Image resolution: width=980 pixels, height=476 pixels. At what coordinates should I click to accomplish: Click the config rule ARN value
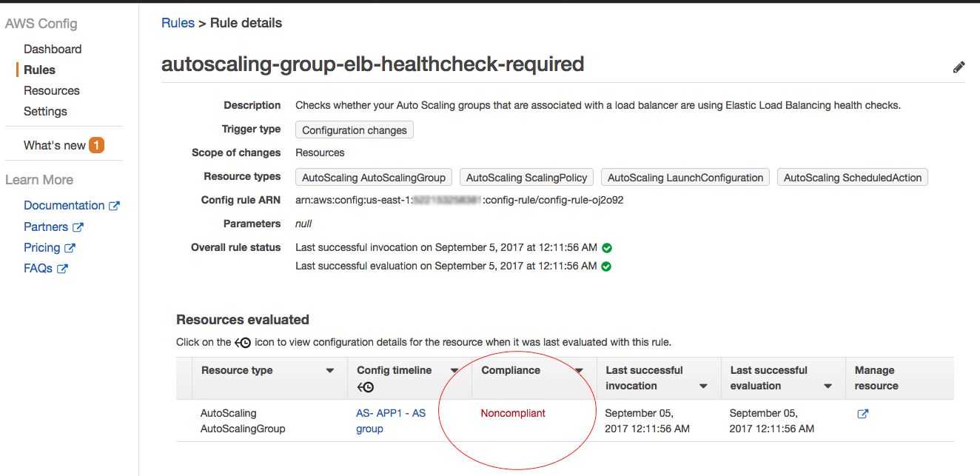[460, 200]
